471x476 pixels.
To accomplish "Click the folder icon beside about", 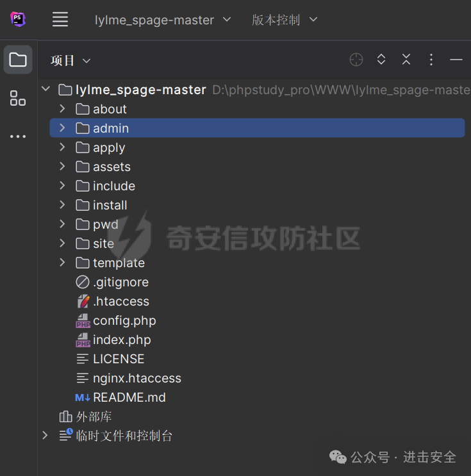I will pyautogui.click(x=82, y=109).
